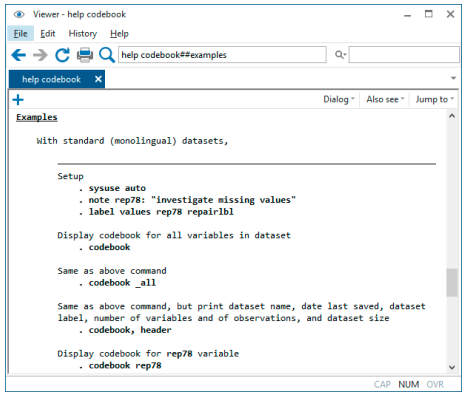Click the gray forward arrow icon
Screen dimensions: 467x398
tap(40, 55)
